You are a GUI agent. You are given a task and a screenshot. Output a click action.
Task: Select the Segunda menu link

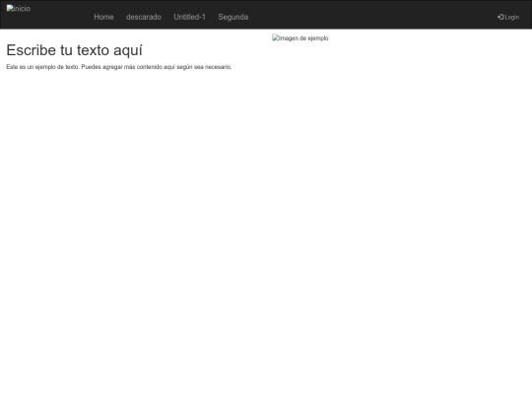point(233,17)
